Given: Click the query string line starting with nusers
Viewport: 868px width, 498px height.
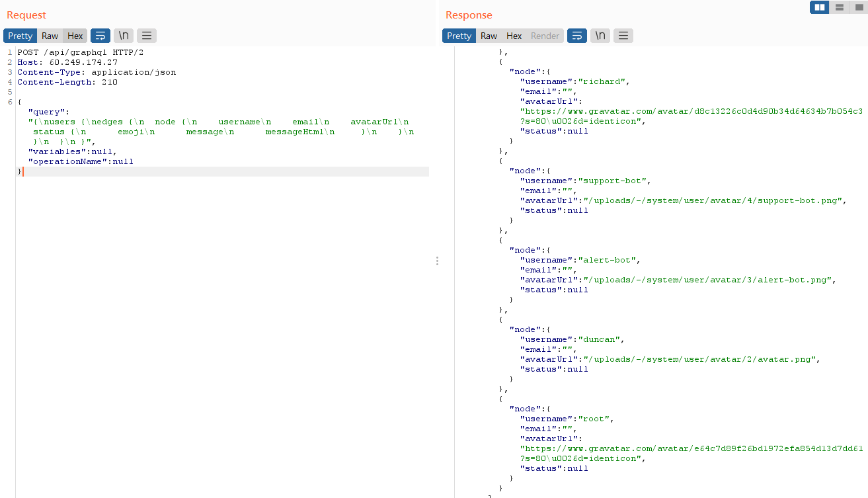Looking at the screenshot, I should (218, 122).
